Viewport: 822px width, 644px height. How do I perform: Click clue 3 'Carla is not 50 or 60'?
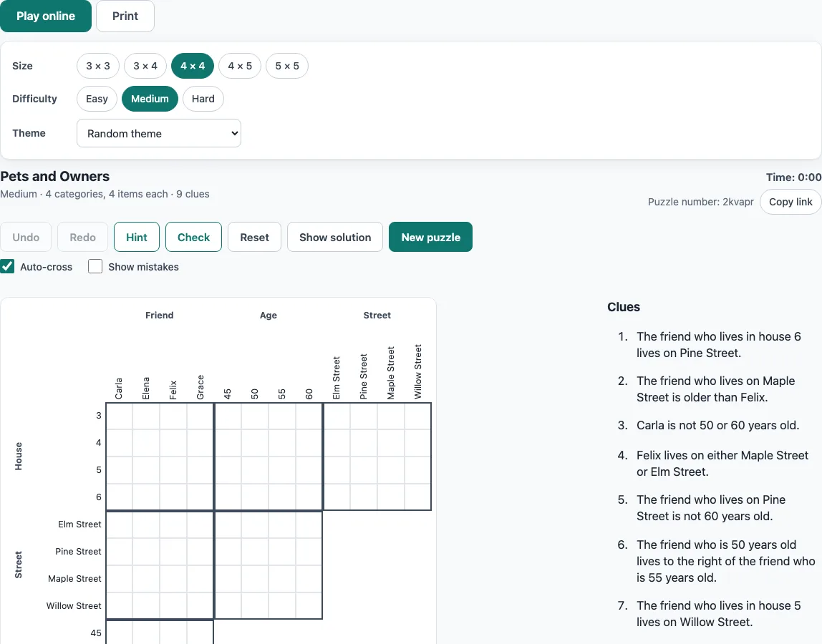coord(717,426)
